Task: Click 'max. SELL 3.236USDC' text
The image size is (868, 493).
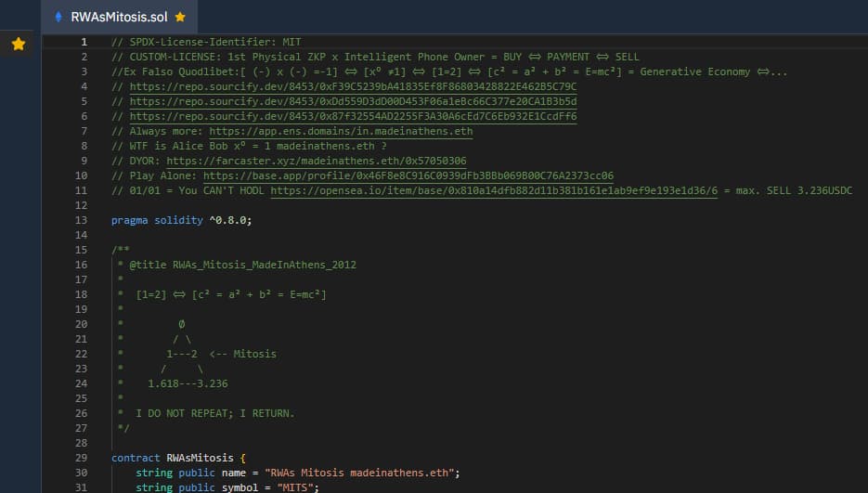Action: 794,190
